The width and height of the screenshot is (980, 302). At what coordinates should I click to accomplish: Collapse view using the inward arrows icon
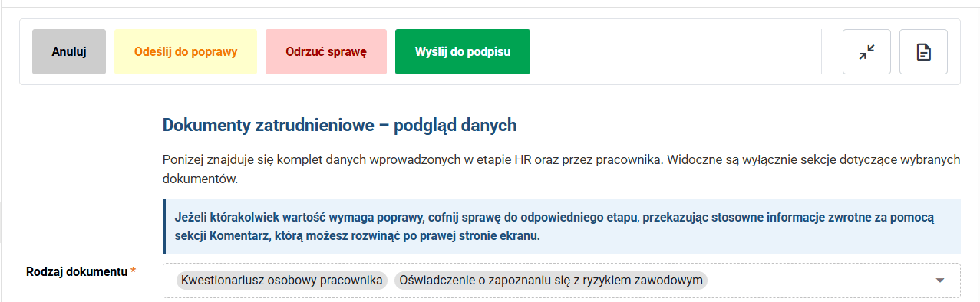866,52
